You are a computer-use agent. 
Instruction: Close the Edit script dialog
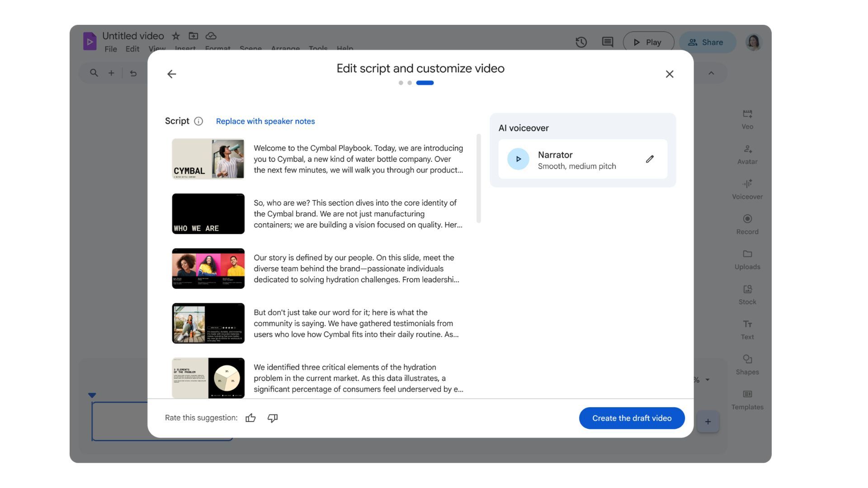coord(670,74)
